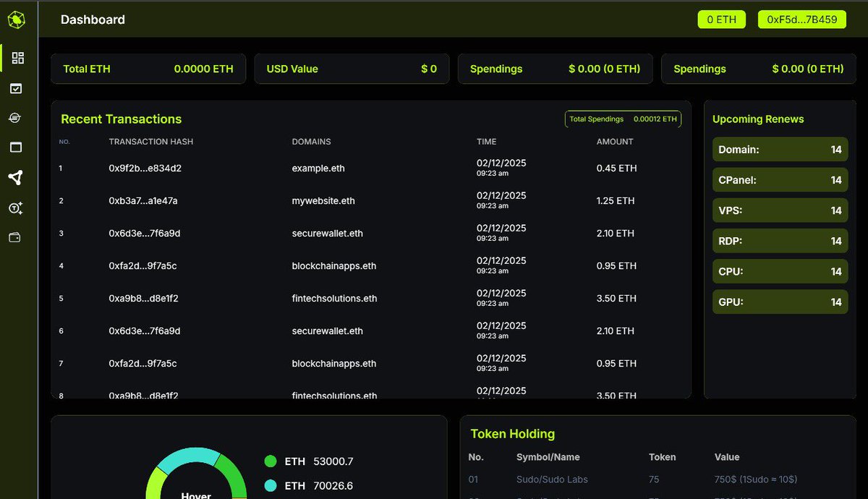Select the USD Value stat card

tap(352, 69)
